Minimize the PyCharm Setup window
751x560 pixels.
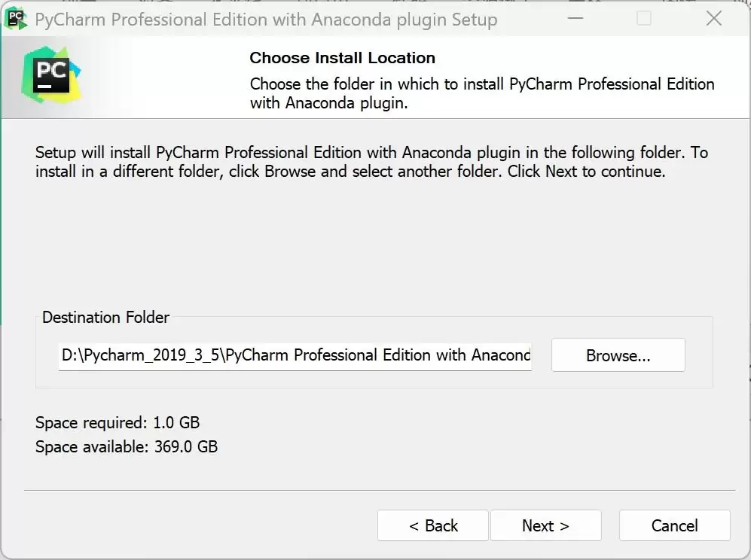575,19
